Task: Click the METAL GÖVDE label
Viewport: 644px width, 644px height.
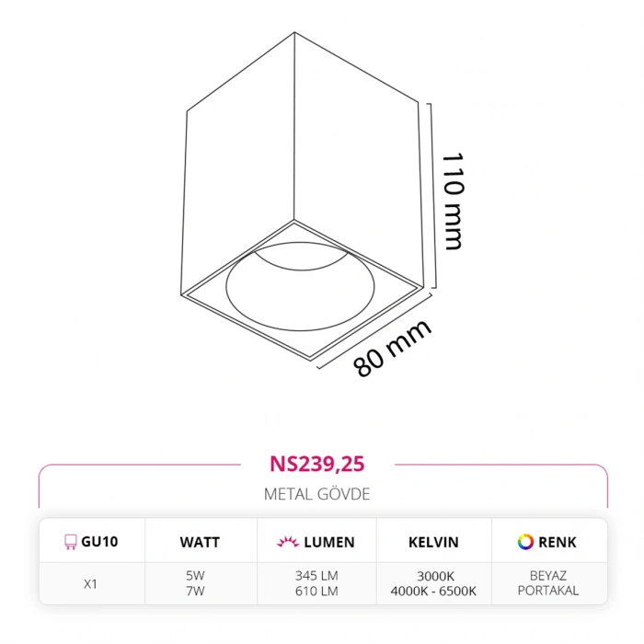Action: coord(316,494)
